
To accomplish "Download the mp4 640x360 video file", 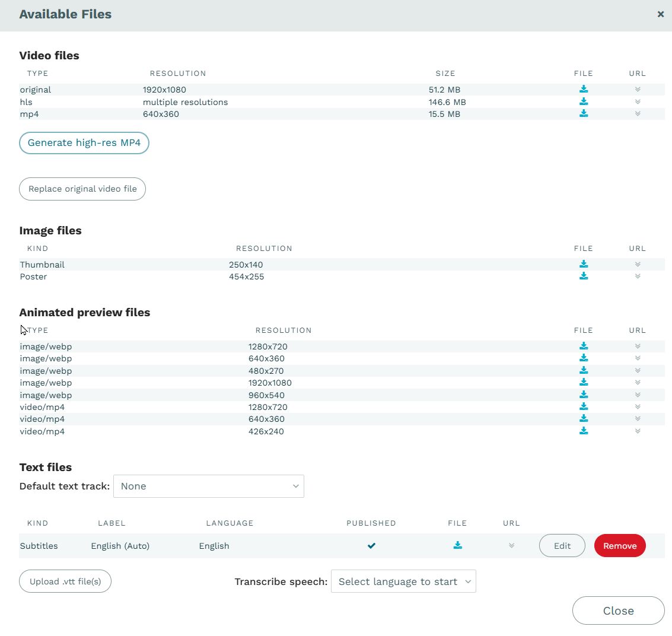I will point(583,113).
